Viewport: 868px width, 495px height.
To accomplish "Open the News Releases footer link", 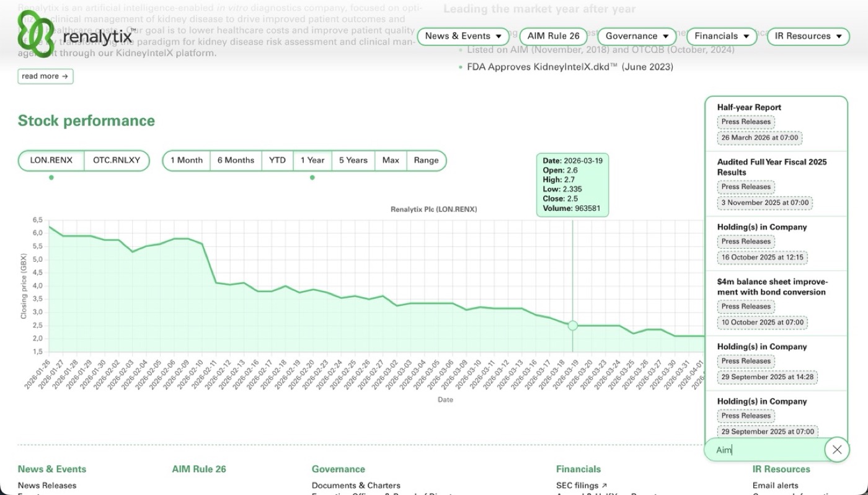I will click(47, 485).
